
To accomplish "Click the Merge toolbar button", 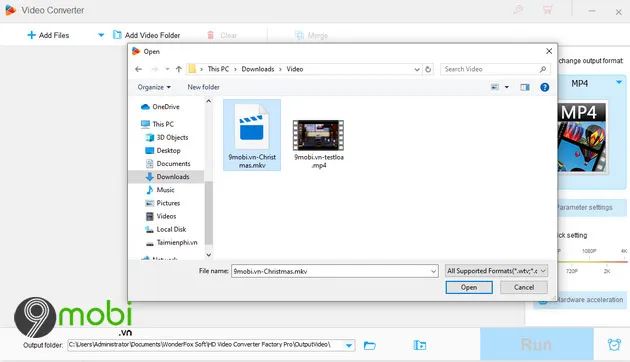I will click(311, 36).
